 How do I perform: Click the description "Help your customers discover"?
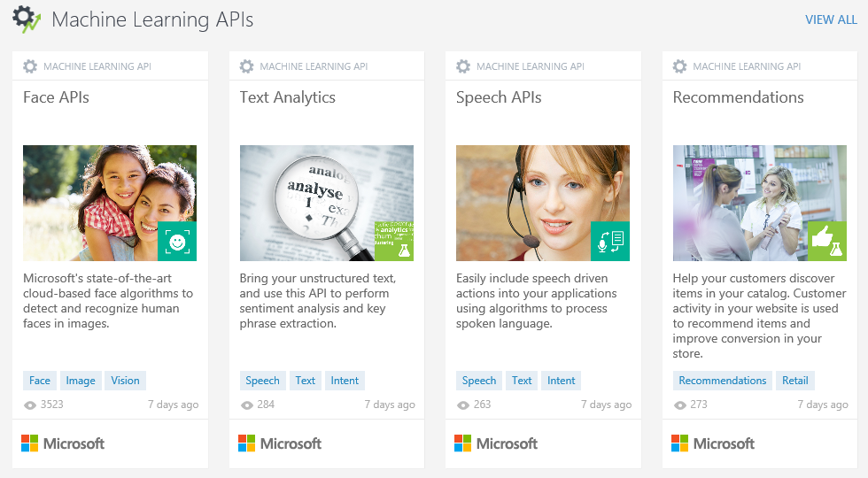click(x=760, y=316)
